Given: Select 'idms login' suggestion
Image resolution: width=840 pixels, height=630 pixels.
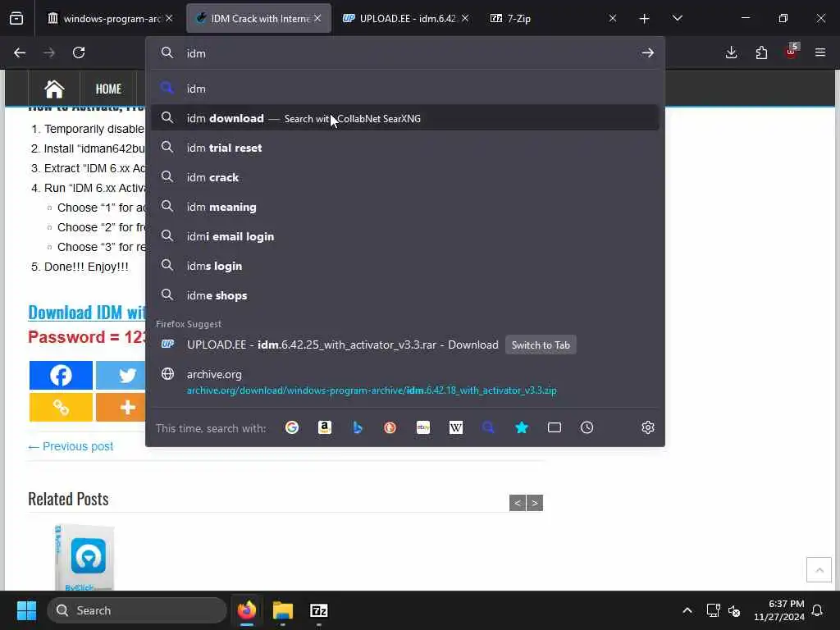Looking at the screenshot, I should (405, 265).
